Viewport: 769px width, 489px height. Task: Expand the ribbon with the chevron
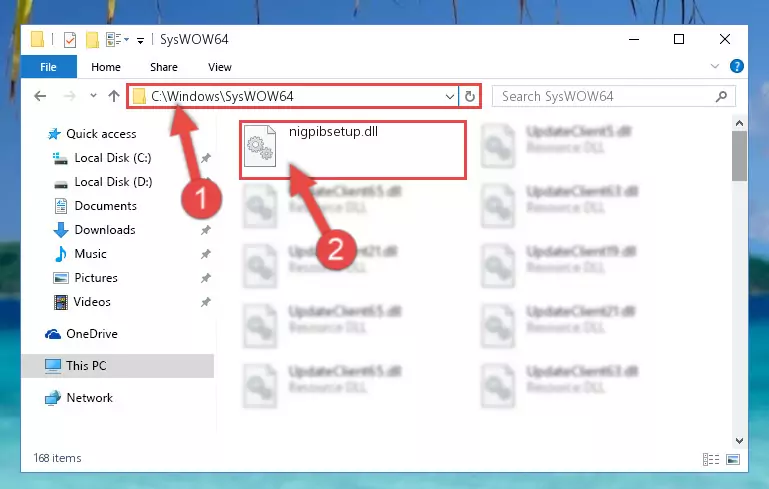tap(715, 66)
